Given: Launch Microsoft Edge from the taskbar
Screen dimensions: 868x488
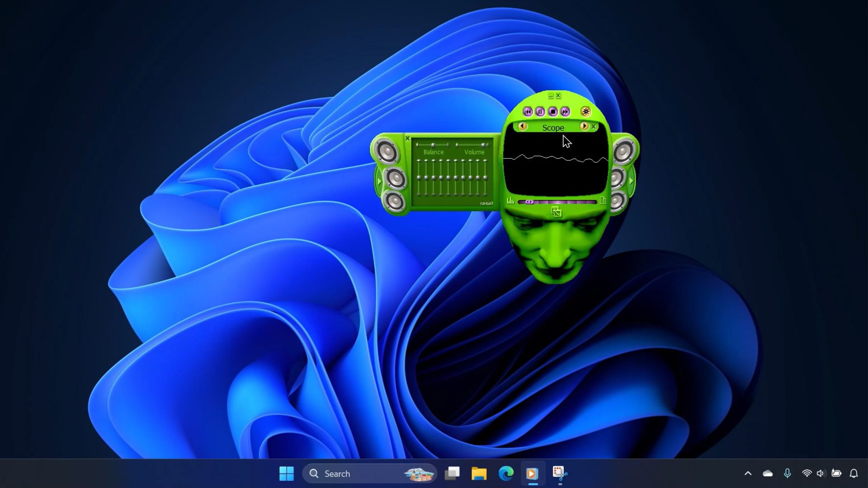Looking at the screenshot, I should (x=506, y=474).
